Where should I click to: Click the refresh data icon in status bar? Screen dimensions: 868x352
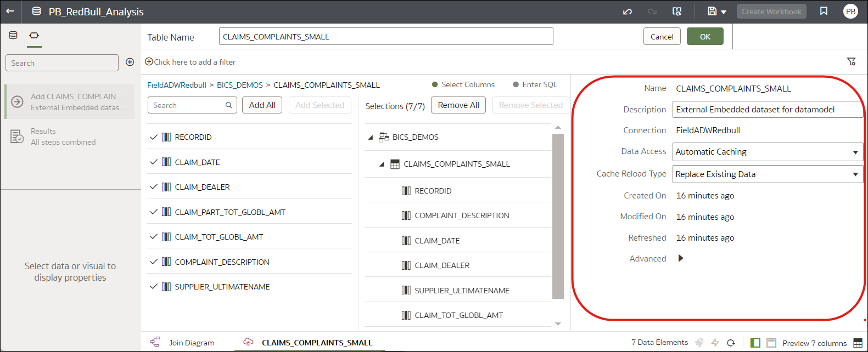click(x=731, y=343)
